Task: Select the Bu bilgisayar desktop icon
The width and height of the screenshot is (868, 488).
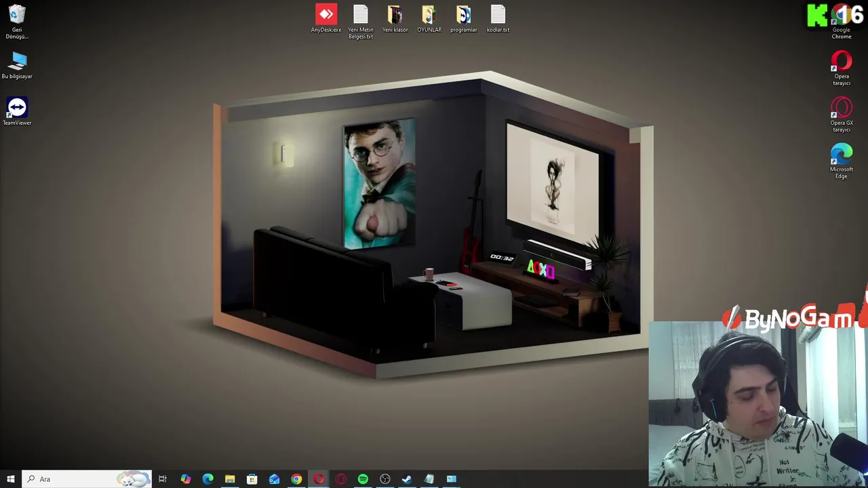Action: click(x=17, y=66)
